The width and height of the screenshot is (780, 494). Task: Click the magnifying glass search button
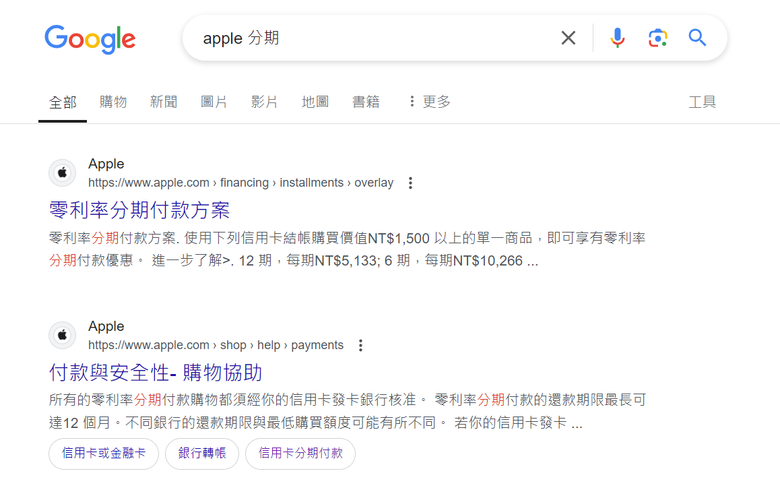[697, 38]
